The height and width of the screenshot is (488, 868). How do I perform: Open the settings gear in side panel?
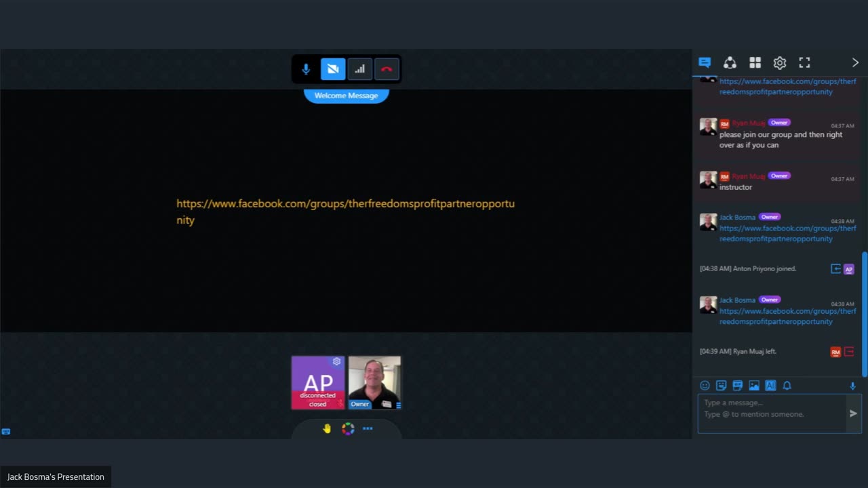point(780,63)
